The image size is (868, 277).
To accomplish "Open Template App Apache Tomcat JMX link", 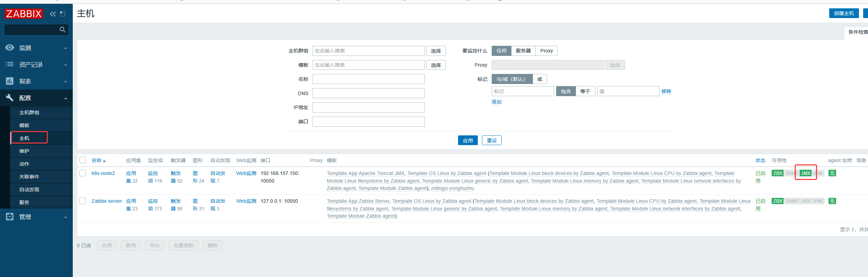I will click(x=366, y=173).
